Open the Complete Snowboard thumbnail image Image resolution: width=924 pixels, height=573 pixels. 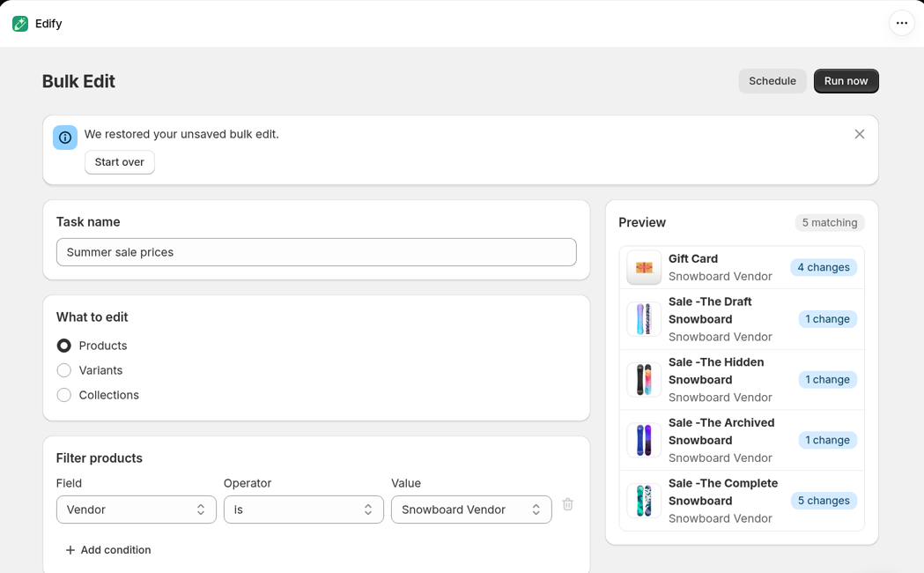point(644,501)
